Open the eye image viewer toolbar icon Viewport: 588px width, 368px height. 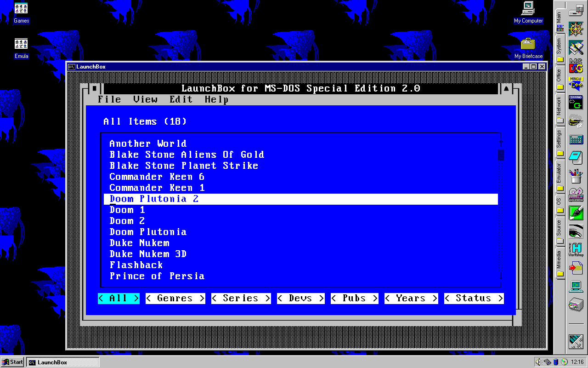click(x=576, y=231)
